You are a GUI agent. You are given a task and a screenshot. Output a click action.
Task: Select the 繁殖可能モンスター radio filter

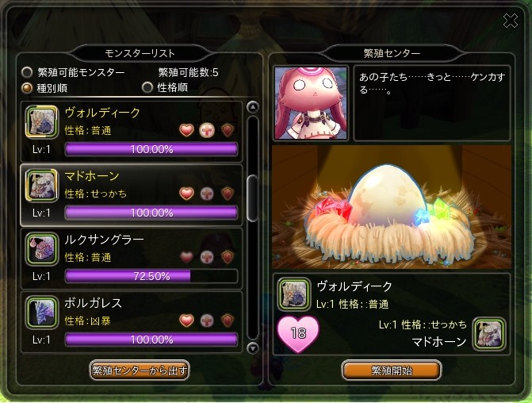click(x=27, y=72)
